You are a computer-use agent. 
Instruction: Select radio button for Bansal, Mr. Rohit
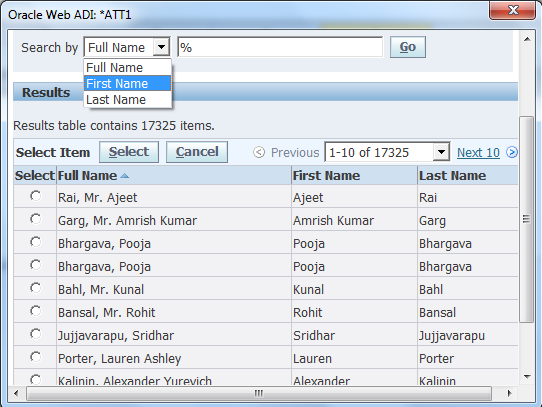tap(35, 311)
